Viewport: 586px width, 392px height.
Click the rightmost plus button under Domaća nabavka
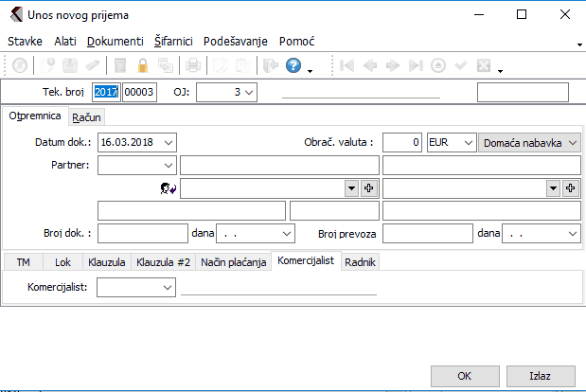point(571,188)
